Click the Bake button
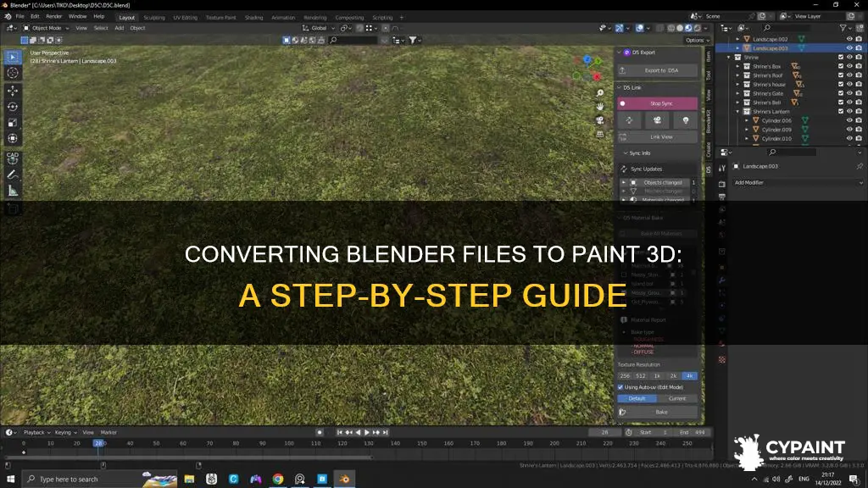 pos(658,413)
